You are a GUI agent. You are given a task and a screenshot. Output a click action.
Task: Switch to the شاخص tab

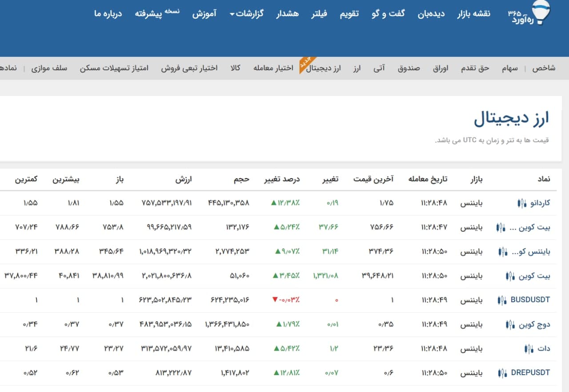pyautogui.click(x=544, y=68)
